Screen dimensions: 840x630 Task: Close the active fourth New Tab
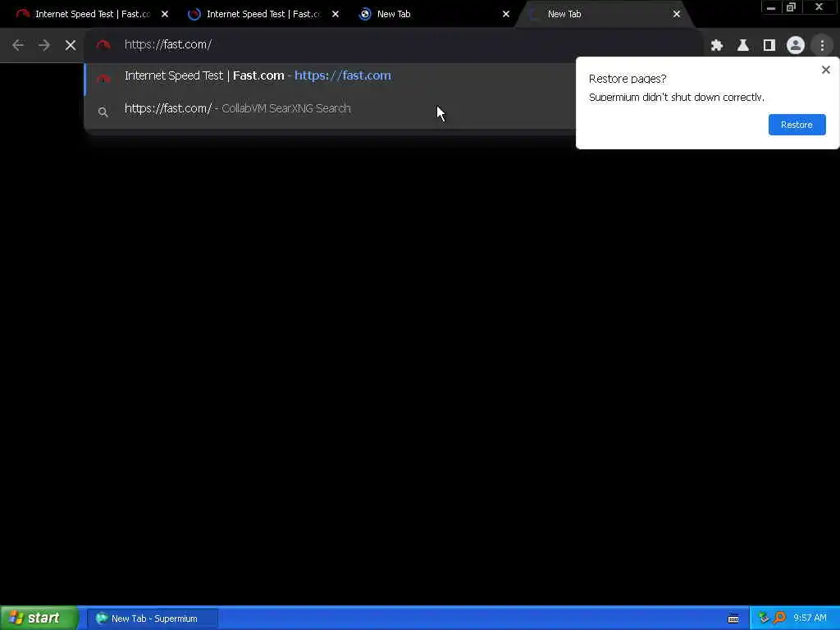677,14
